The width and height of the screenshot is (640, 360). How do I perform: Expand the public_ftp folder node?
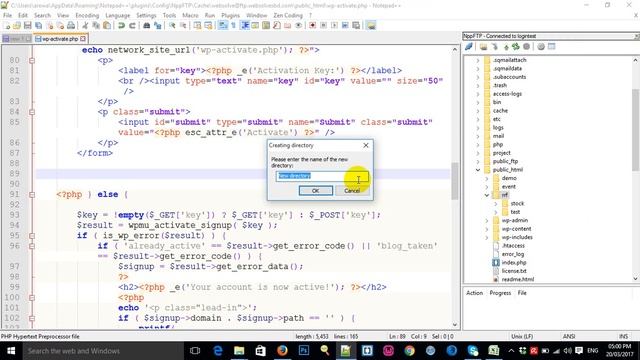[x=478, y=161]
